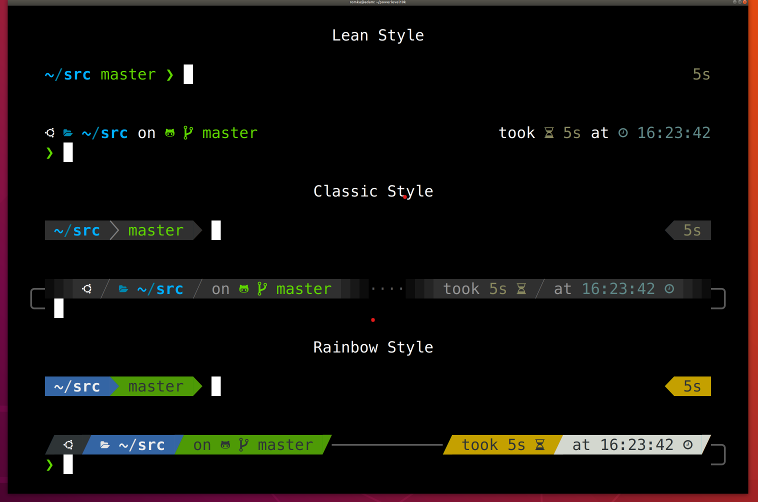
Task: Click the folder icon in the Rainbow blue segment
Action: [x=105, y=444]
